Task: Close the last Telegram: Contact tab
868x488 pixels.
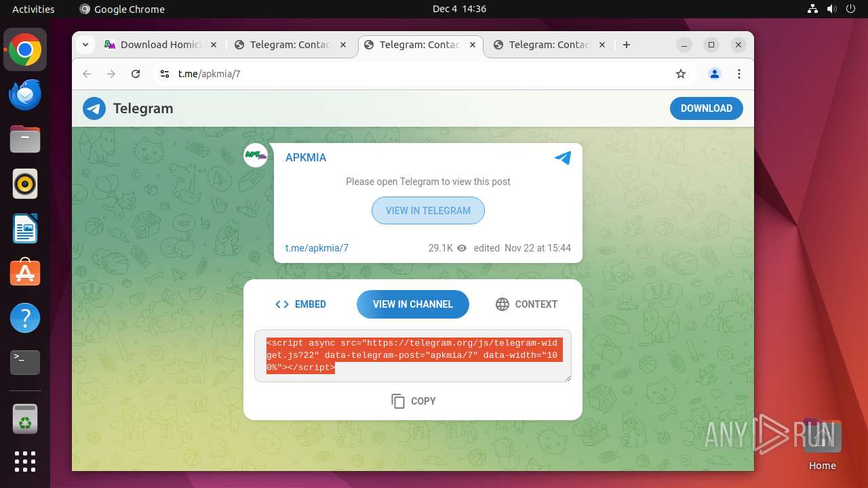Action: click(602, 45)
